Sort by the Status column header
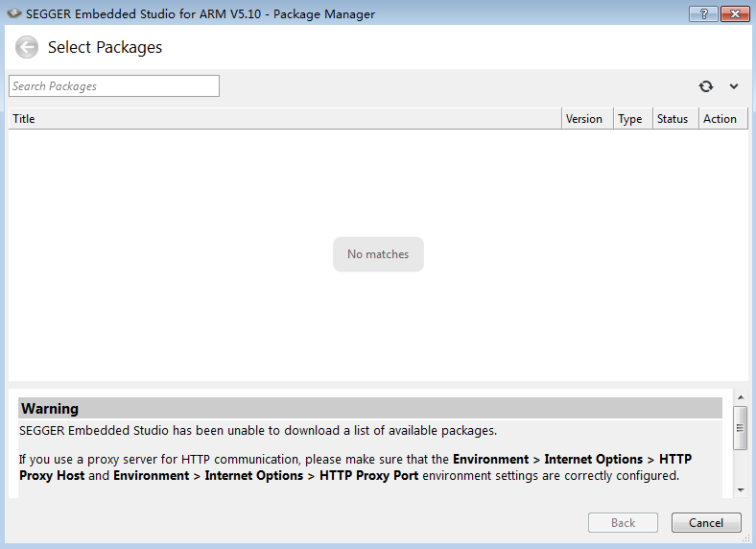756x549 pixels. [675, 119]
